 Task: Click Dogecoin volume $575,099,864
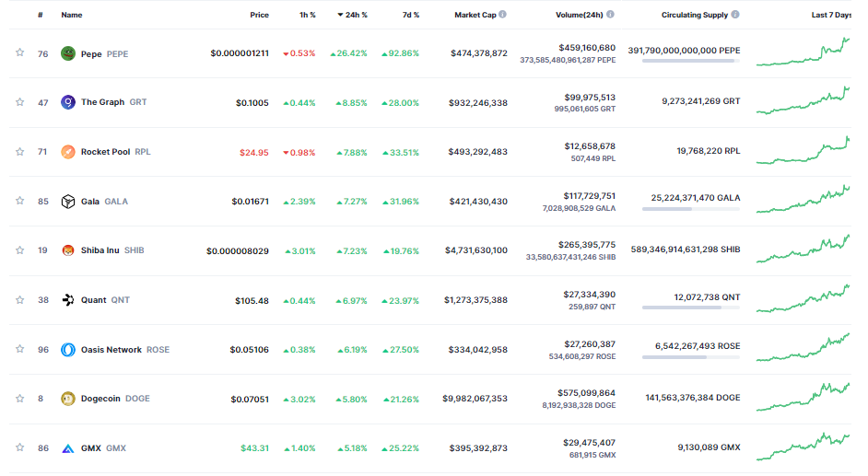(x=586, y=393)
